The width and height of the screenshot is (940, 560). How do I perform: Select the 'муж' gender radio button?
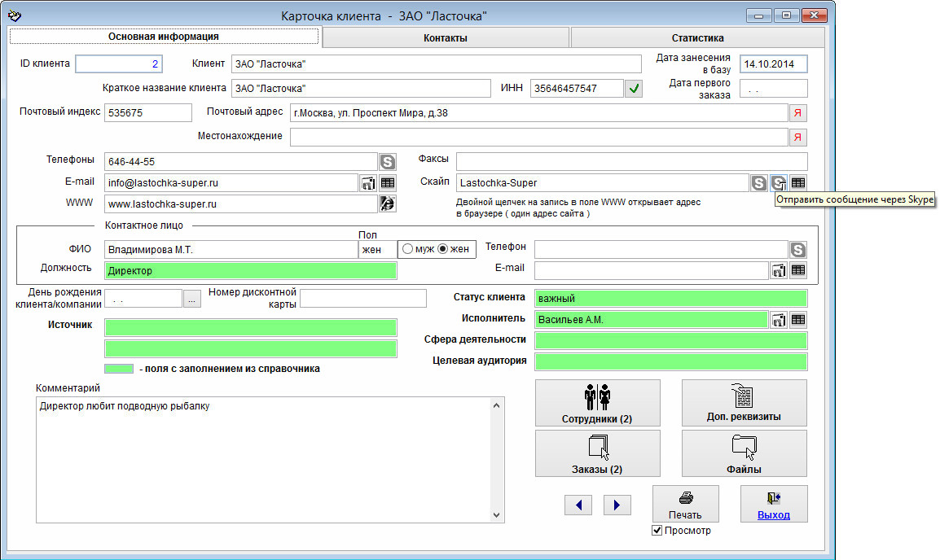click(407, 249)
